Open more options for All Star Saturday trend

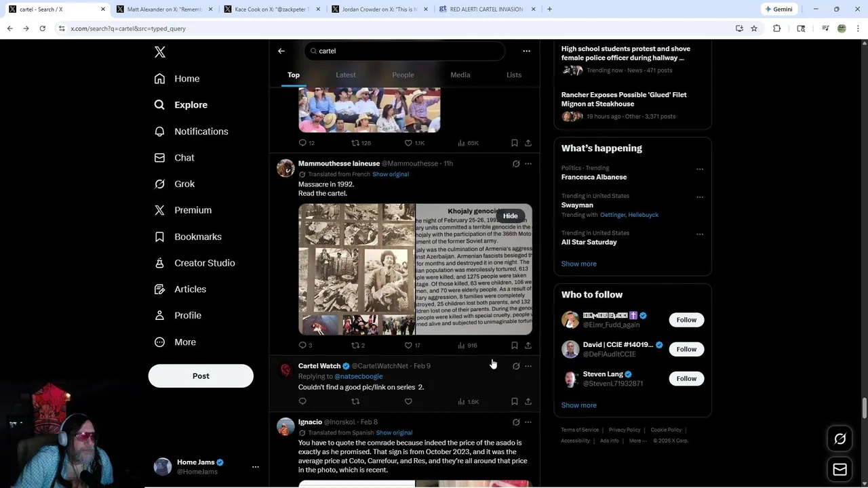[700, 235]
